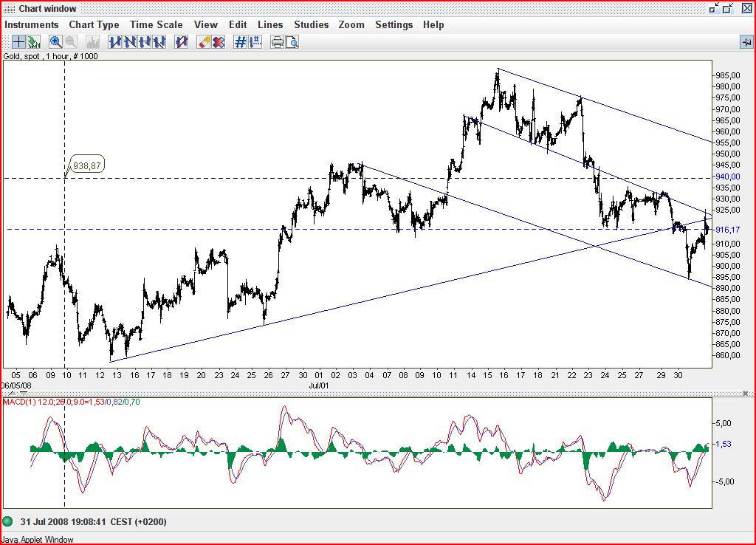Click the pin icon at the toolbar's right end

pos(746,42)
